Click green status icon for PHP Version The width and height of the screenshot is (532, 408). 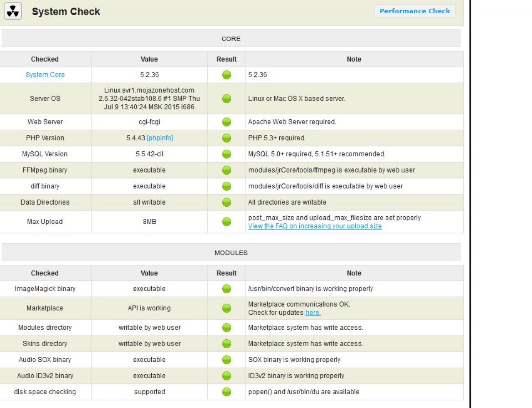tap(227, 138)
